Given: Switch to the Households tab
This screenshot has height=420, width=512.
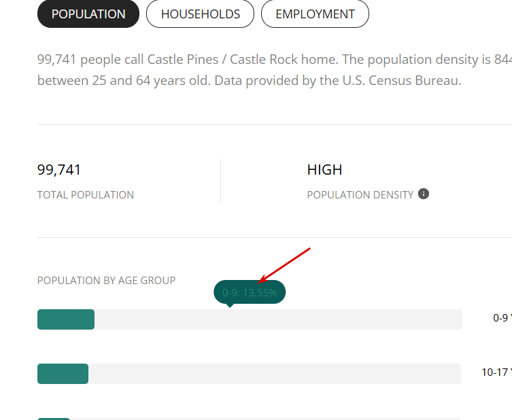Looking at the screenshot, I should tap(200, 14).
